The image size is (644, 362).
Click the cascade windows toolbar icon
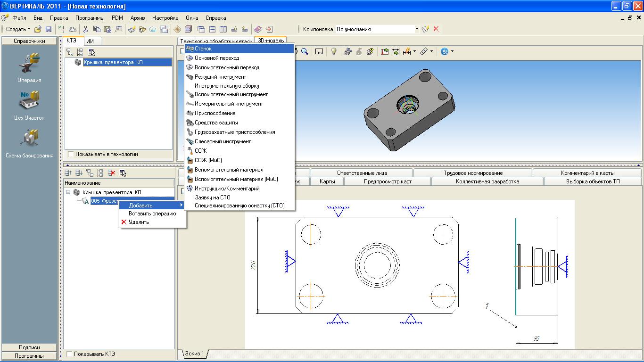pyautogui.click(x=201, y=29)
